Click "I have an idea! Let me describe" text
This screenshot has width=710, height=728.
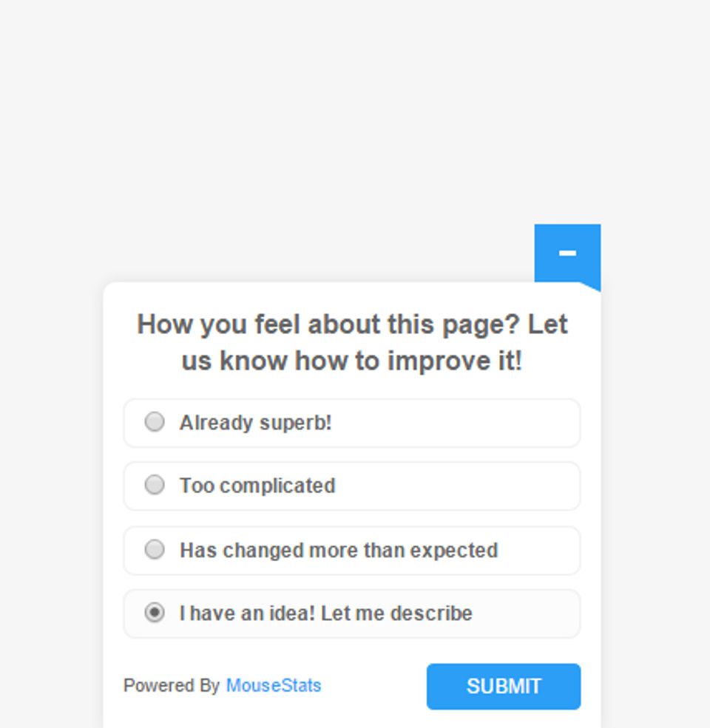[x=325, y=613]
